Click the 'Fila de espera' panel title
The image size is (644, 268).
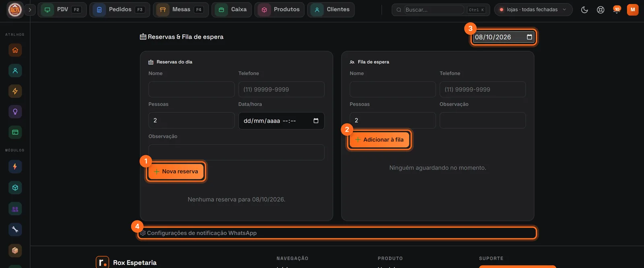point(374,62)
